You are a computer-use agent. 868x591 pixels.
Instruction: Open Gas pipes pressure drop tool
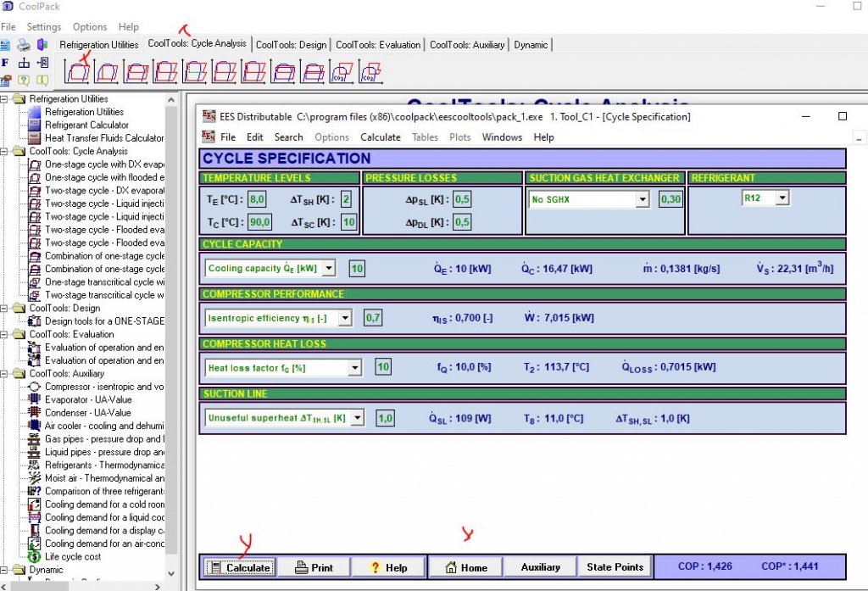[102, 439]
